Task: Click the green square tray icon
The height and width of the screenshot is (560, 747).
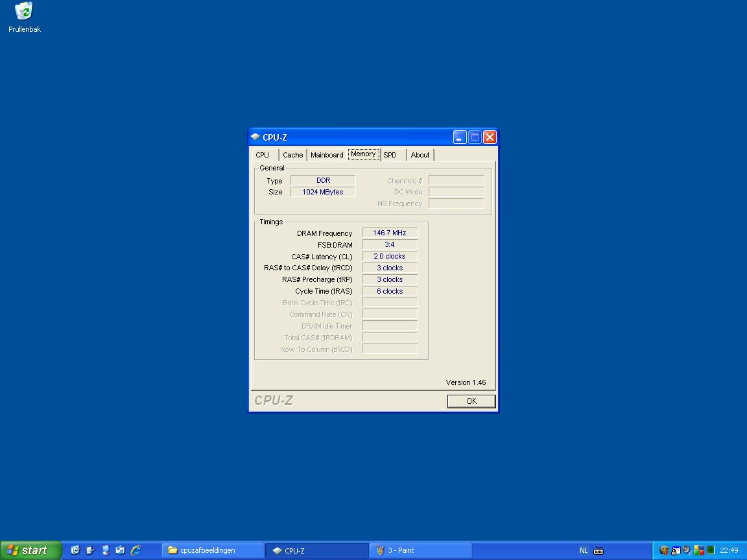Action: 711,550
